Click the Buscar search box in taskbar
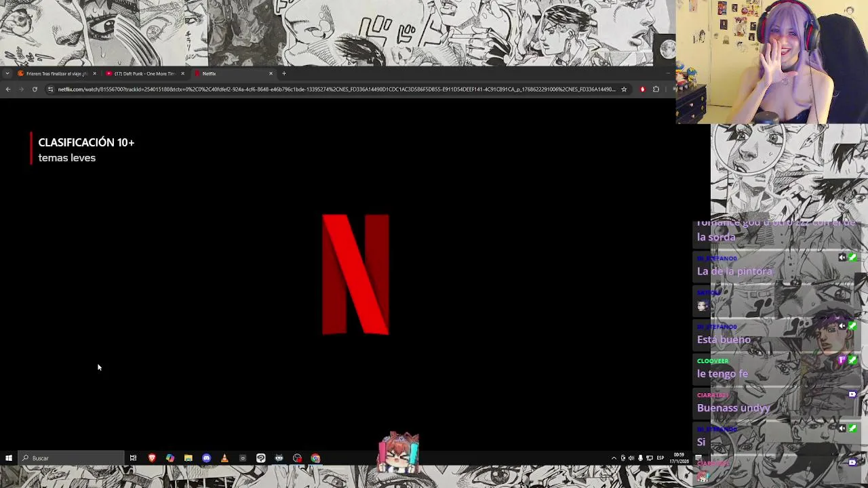Viewport: 868px width, 488px height. [71, 458]
